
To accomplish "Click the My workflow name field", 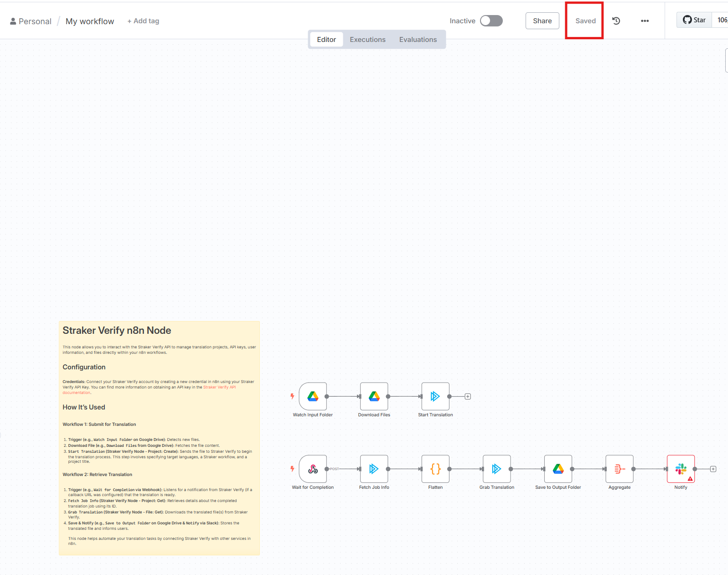I will click(90, 21).
